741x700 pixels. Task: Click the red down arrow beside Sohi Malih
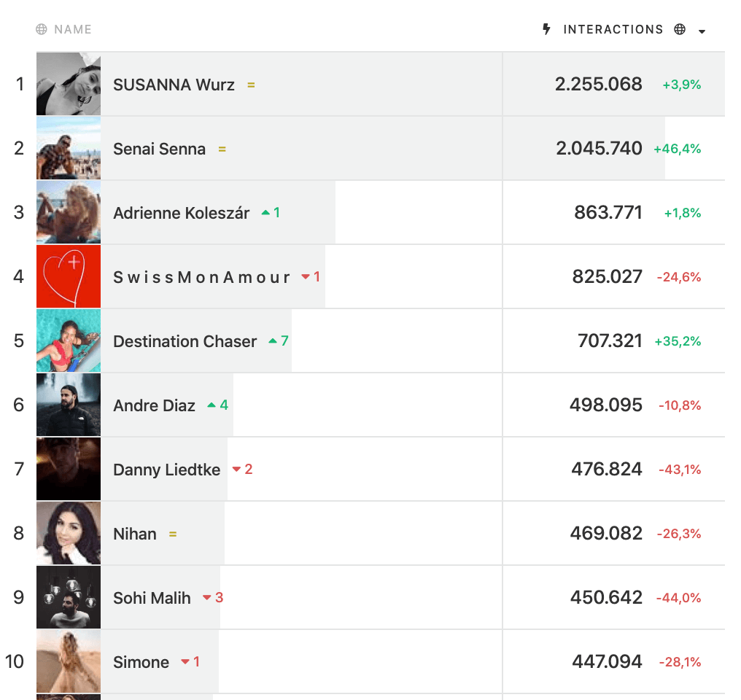coord(207,598)
